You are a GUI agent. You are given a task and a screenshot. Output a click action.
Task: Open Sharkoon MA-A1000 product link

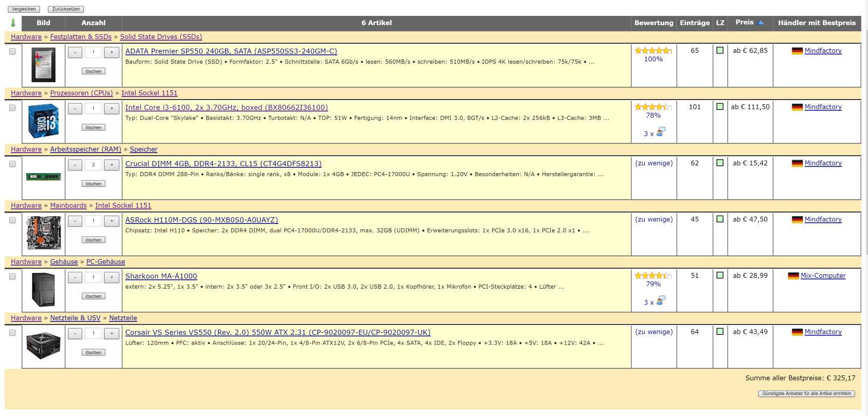[161, 276]
